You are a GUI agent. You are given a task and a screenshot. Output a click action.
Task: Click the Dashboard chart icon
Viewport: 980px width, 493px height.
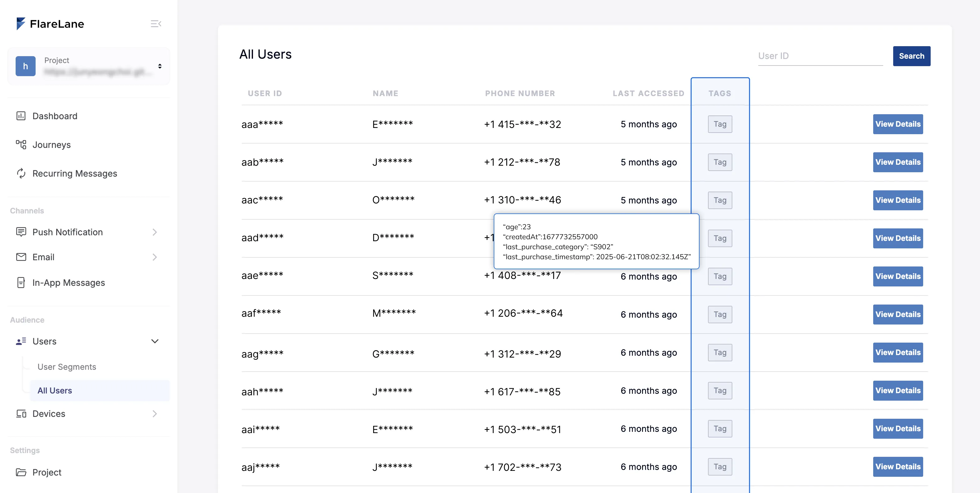pos(21,116)
